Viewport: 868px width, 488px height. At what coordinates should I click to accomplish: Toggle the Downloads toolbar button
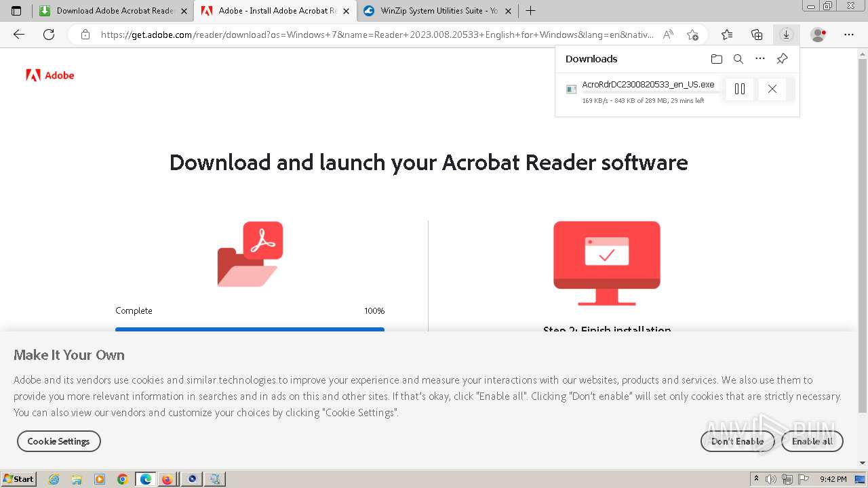[786, 35]
